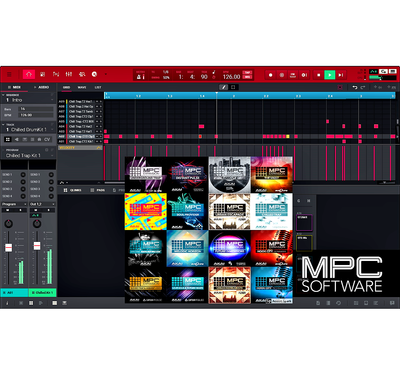Toggle the white panel layout icon in bottom bar
Image resolution: width=400 pixels, height=375 pixels.
(54, 303)
